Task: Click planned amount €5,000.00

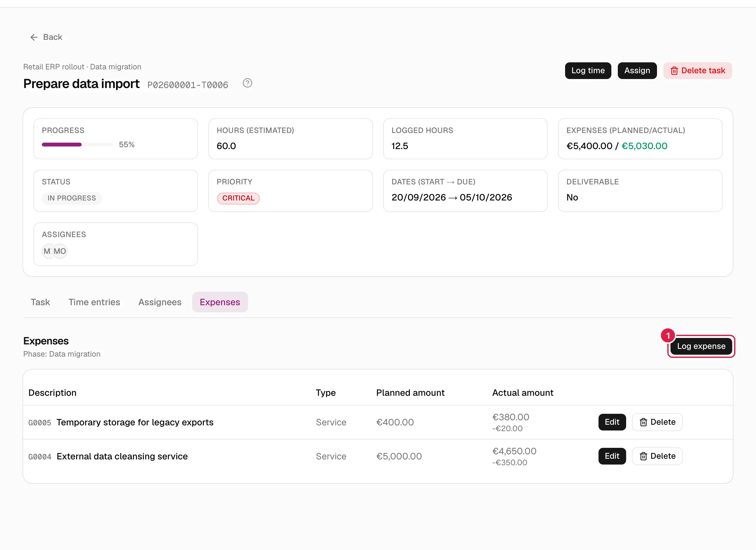Action: (399, 456)
